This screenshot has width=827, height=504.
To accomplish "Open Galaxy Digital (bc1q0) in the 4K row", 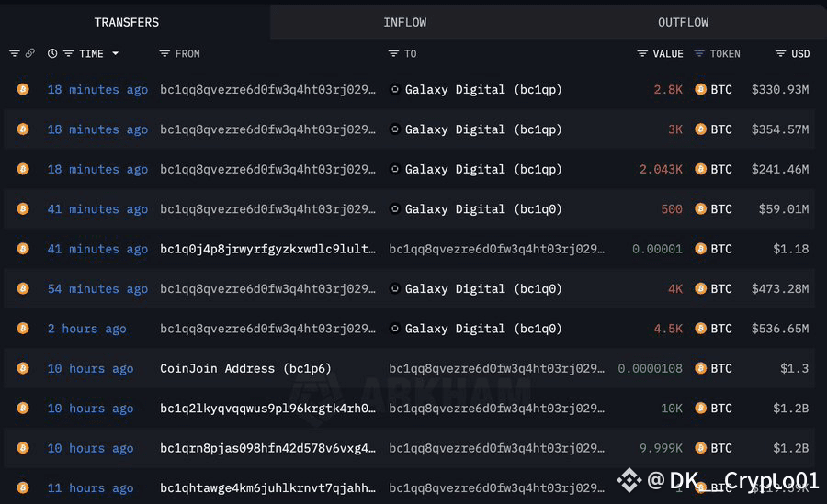I will 483,289.
